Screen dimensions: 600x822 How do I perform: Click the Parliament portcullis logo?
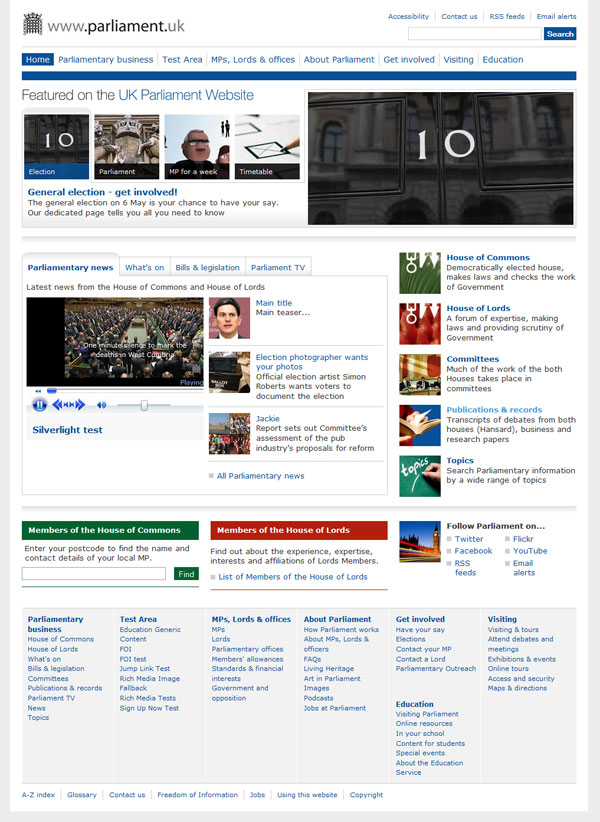[32, 24]
